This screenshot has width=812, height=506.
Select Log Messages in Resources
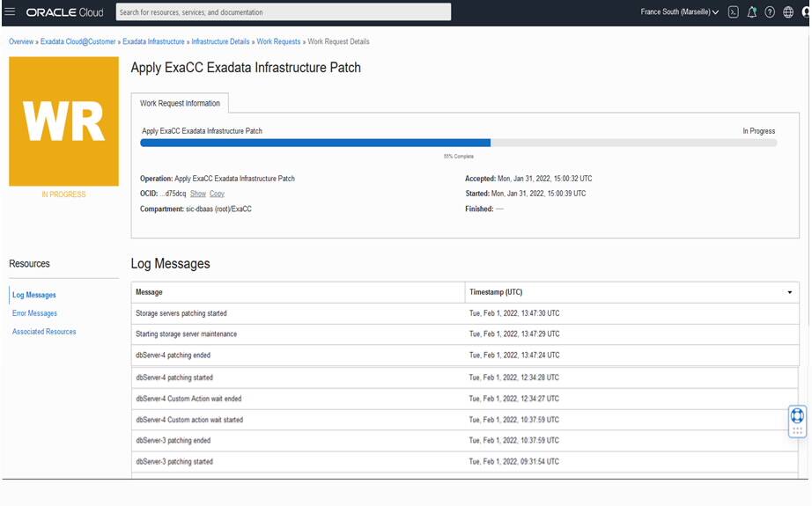[34, 295]
